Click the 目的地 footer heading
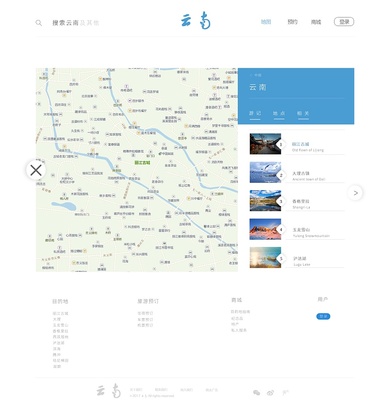This screenshot has width=383, height=400. 60,301
